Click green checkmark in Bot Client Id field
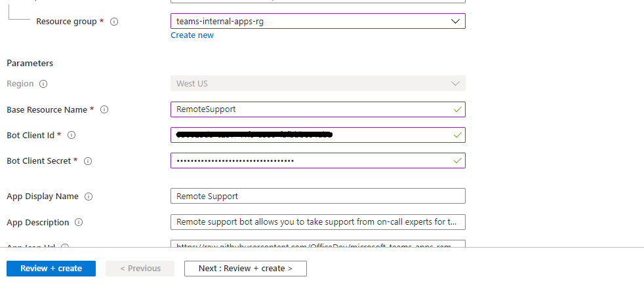Image resolution: width=644 pixels, height=283 pixels. pos(458,135)
